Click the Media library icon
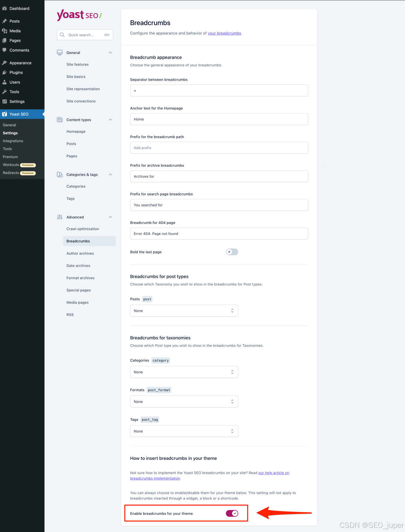The image size is (405, 532). (4, 31)
